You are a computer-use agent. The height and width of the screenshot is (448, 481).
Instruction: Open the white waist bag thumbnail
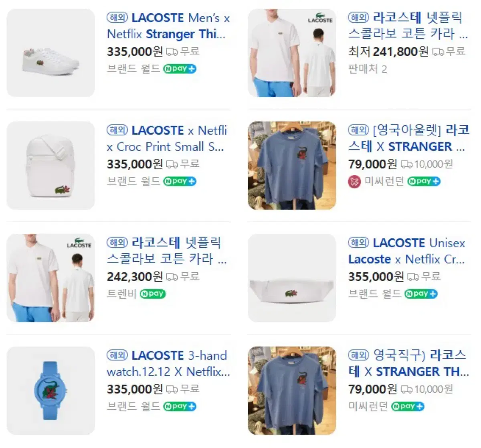coord(292,278)
